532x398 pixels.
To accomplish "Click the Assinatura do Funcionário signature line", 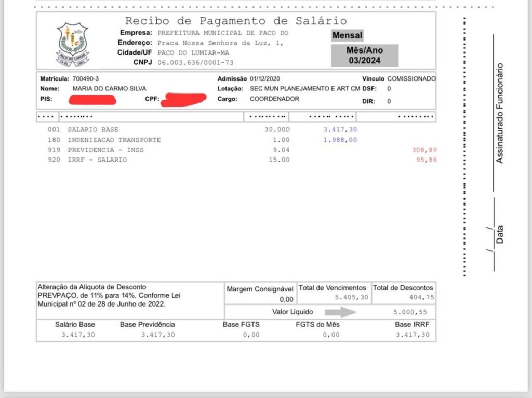I will point(493,113).
